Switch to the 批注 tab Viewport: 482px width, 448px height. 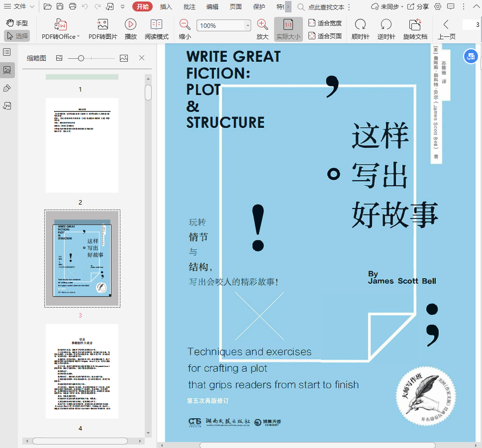pos(190,6)
